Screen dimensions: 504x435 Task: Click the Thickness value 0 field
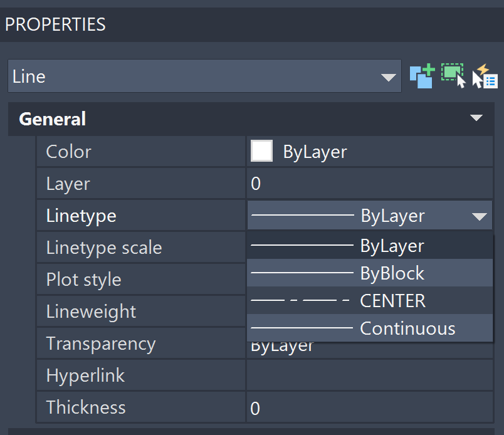pos(370,407)
